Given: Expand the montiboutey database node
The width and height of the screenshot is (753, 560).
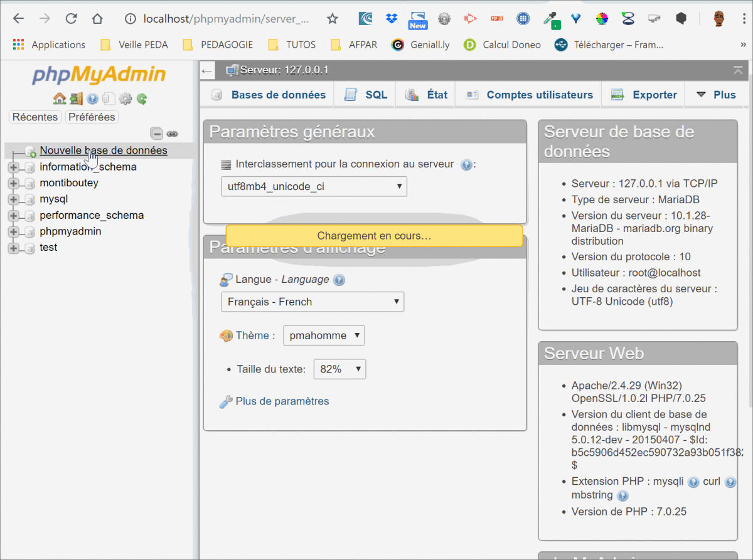Looking at the screenshot, I should coord(13,183).
